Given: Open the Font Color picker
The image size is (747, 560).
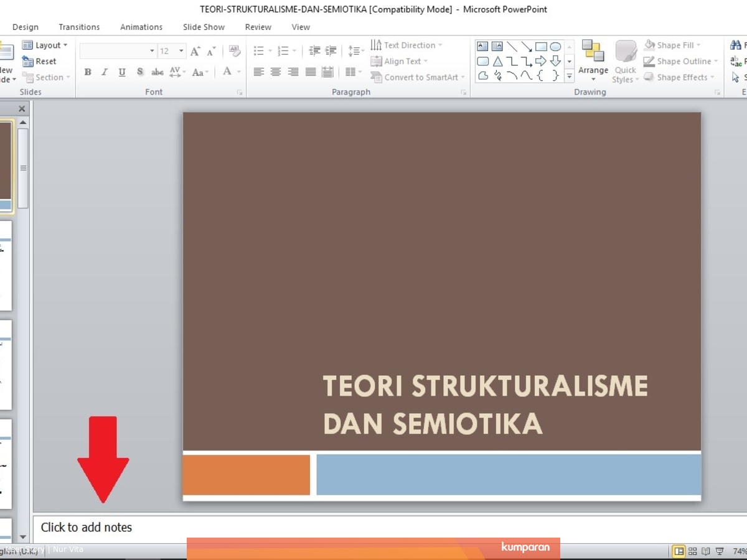Looking at the screenshot, I should (228, 72).
